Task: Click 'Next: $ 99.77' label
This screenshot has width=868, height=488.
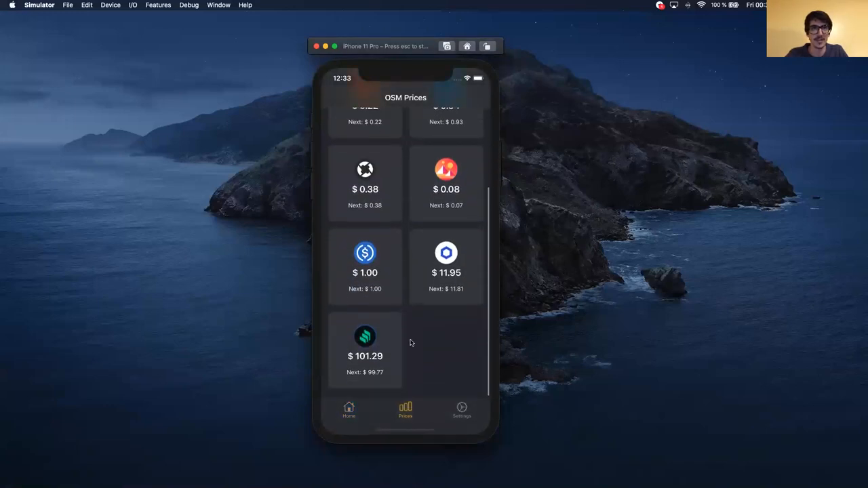Action: (365, 372)
